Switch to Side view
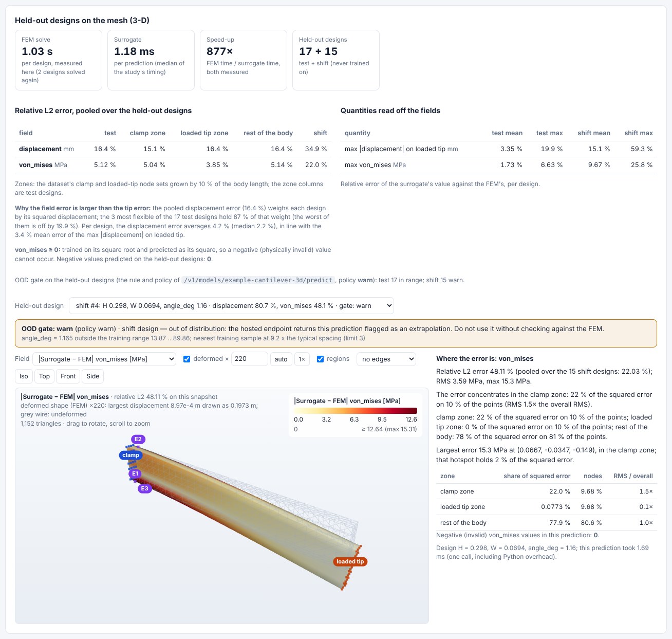This screenshot has width=672, height=639. [x=93, y=376]
